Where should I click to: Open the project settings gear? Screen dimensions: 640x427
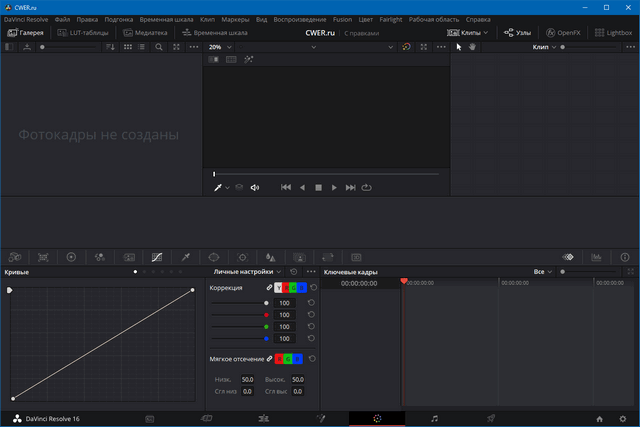(622, 418)
